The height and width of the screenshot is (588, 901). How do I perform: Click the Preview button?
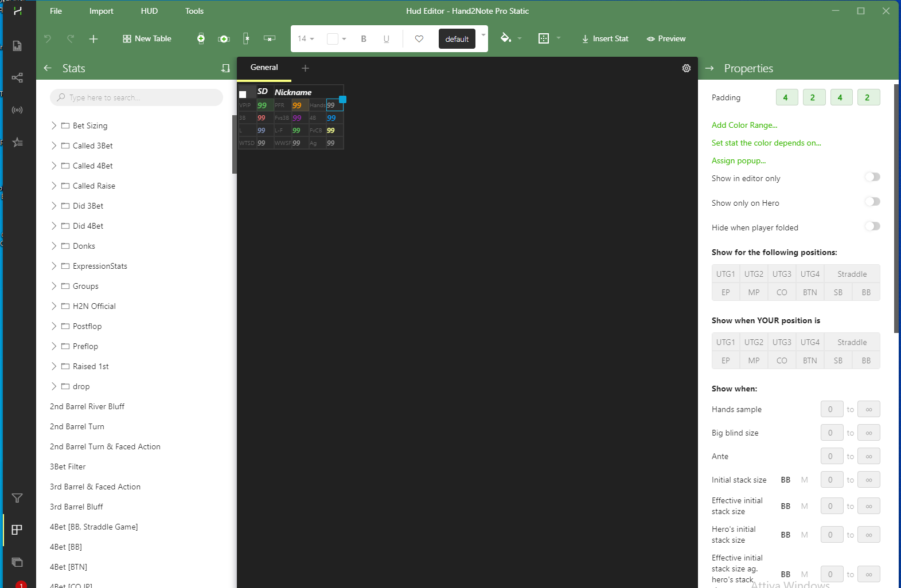pyautogui.click(x=666, y=38)
